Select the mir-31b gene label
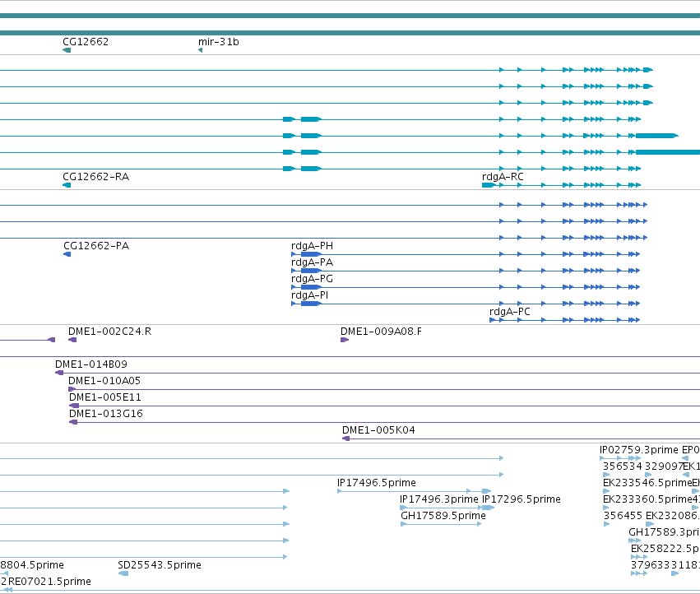Image resolution: width=700 pixels, height=594 pixels. (218, 42)
